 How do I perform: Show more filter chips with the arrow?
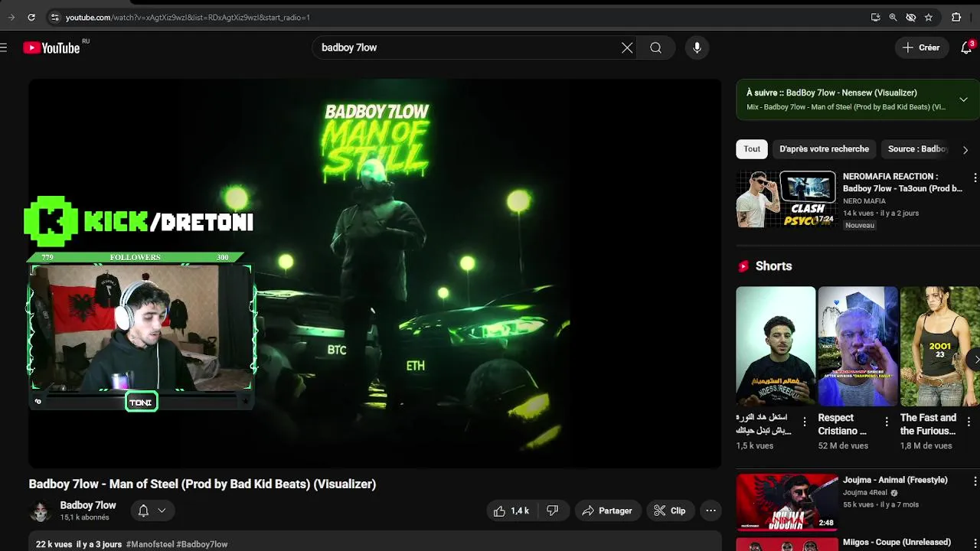[x=965, y=150]
